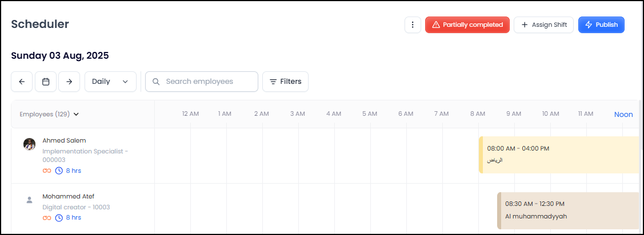Viewport: 644px width, 235px height.
Task: Click the Noon time marker in header
Action: pyautogui.click(x=623, y=114)
